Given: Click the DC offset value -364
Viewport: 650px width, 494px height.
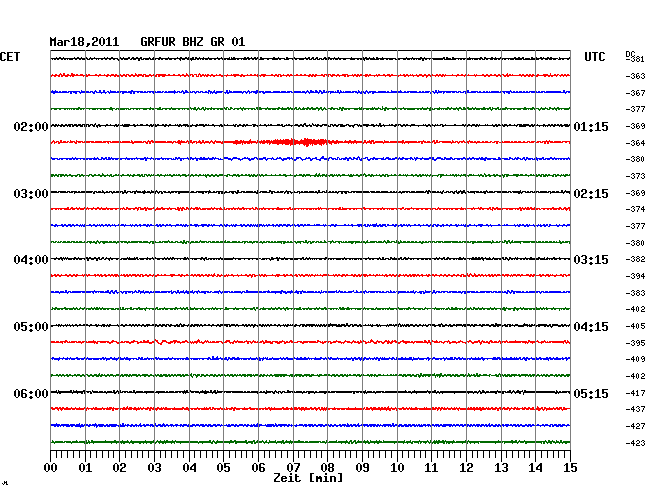Looking at the screenshot, I should coord(635,143).
